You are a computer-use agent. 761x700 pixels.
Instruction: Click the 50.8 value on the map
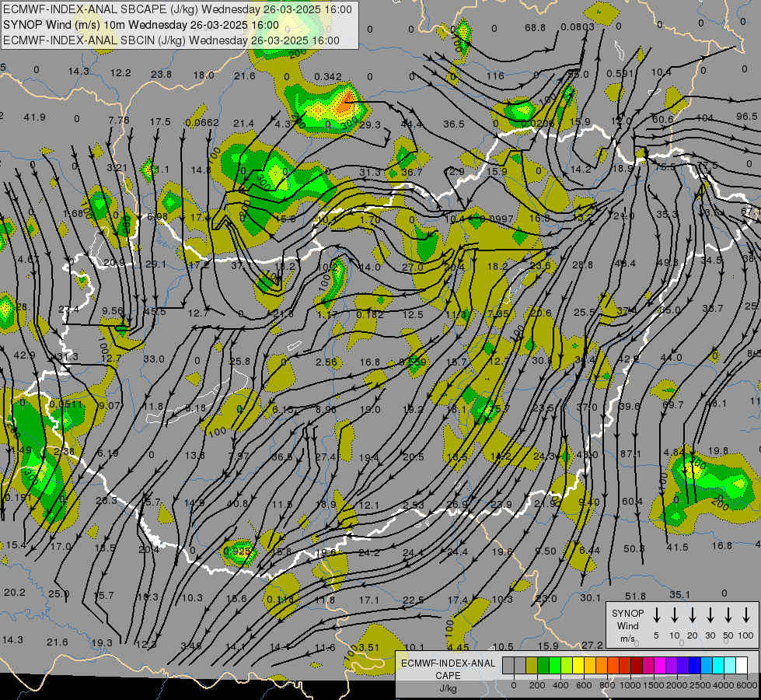634,549
